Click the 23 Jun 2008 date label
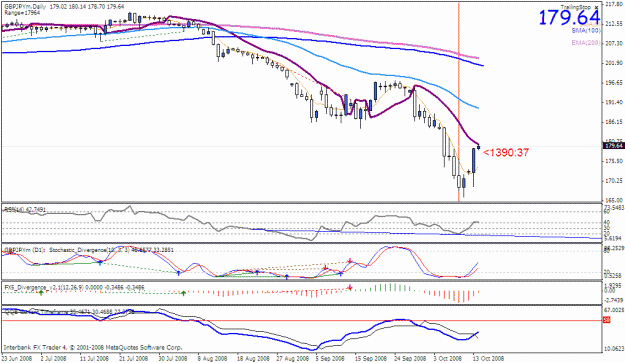 pyautogui.click(x=17, y=358)
